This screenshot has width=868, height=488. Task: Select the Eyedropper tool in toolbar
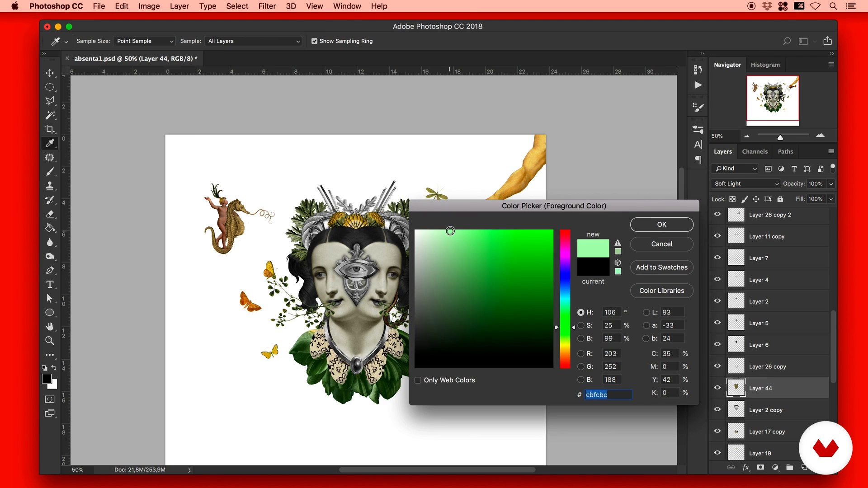pos(50,143)
